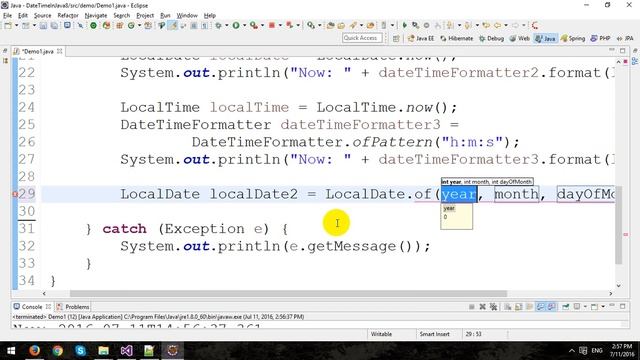Click the month parameter placeholder
Viewport: 640px width, 360px height.
click(516, 194)
